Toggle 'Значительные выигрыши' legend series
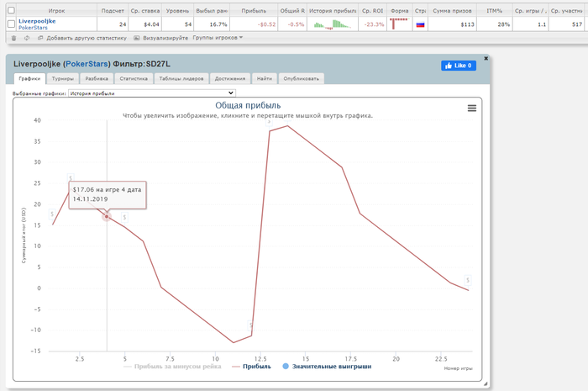 327,367
